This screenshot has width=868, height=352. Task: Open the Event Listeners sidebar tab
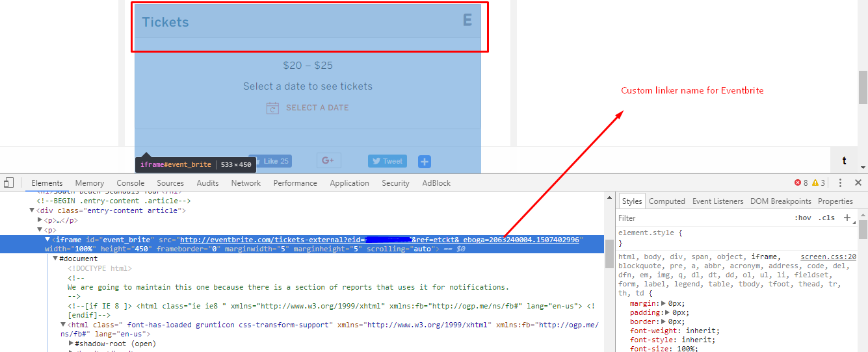click(x=718, y=201)
